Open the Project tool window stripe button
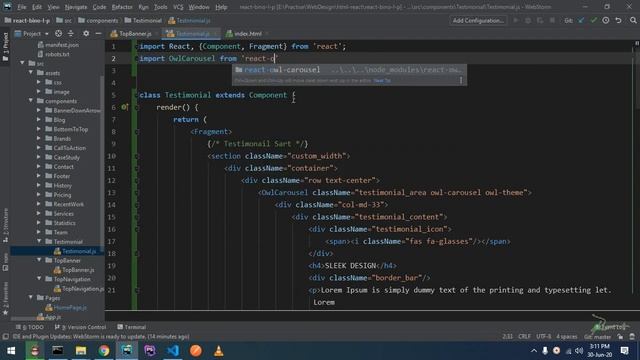This screenshot has height=360, width=640. pyautogui.click(x=5, y=47)
